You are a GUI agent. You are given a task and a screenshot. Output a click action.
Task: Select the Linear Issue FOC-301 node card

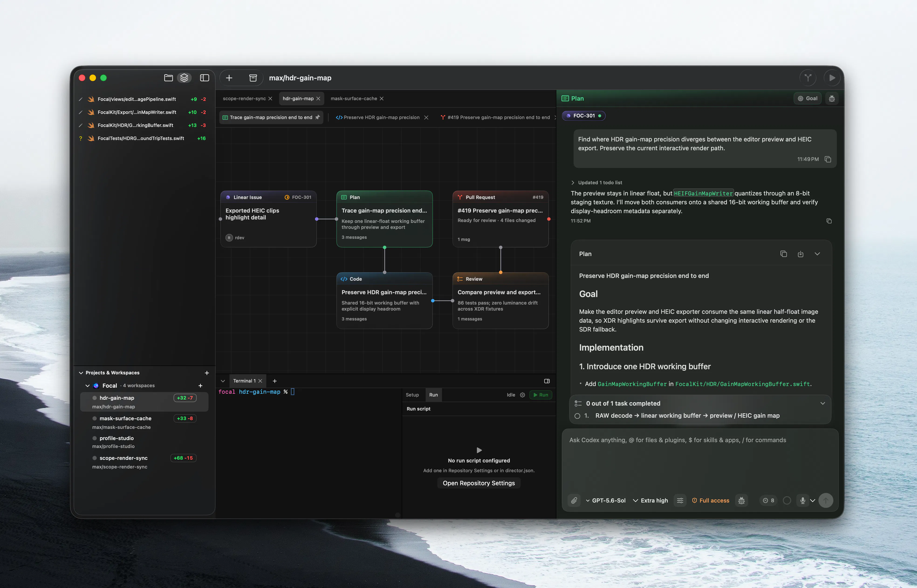point(268,219)
